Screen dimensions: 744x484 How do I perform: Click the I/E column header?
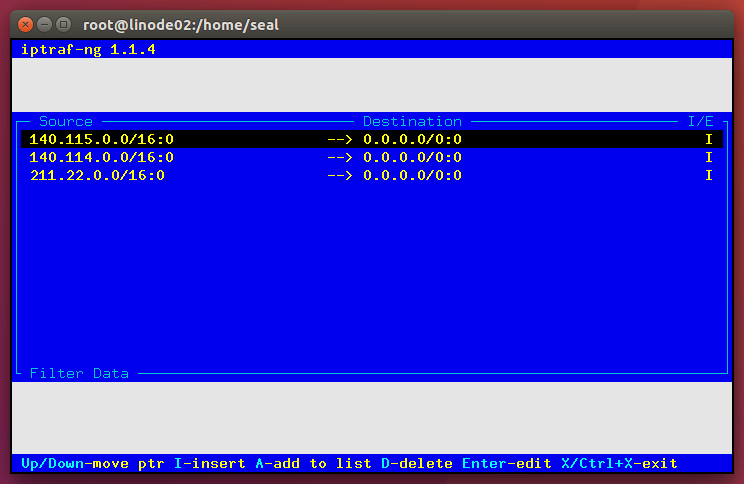tap(700, 121)
